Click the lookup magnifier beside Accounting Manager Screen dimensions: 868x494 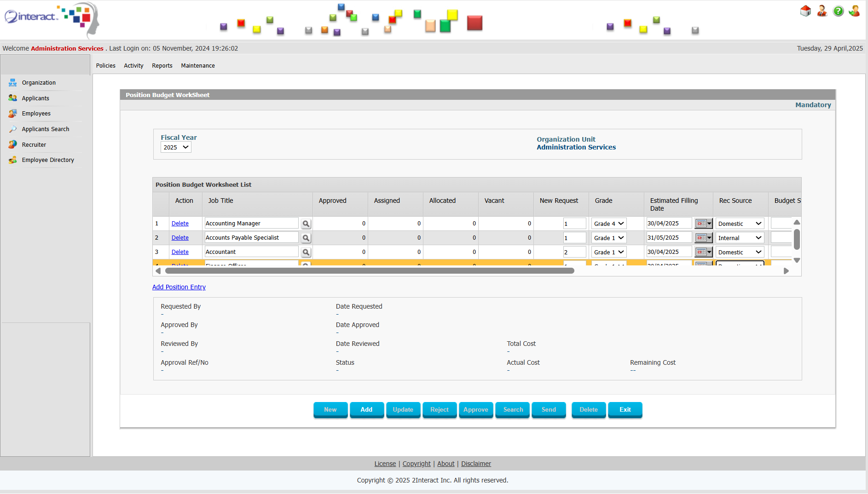click(306, 224)
